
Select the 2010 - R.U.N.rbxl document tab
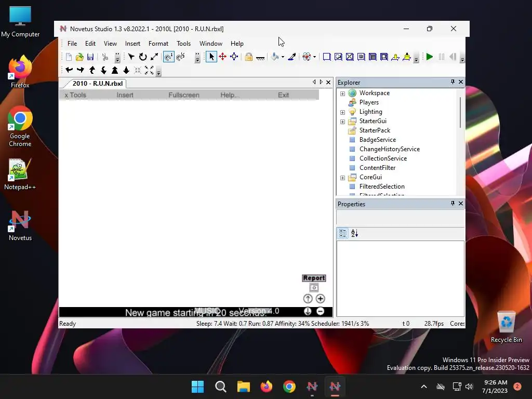click(97, 84)
